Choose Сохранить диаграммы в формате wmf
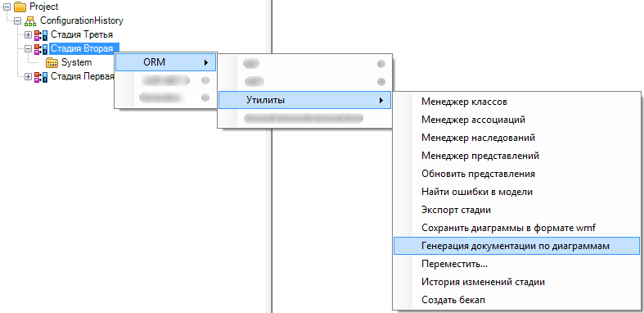This screenshot has height=313, width=644. (x=516, y=228)
